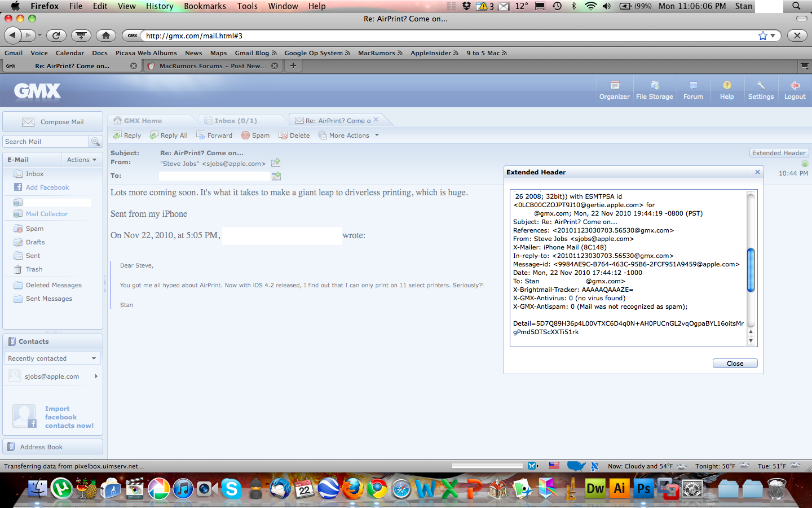Open the GMX Forum

693,90
